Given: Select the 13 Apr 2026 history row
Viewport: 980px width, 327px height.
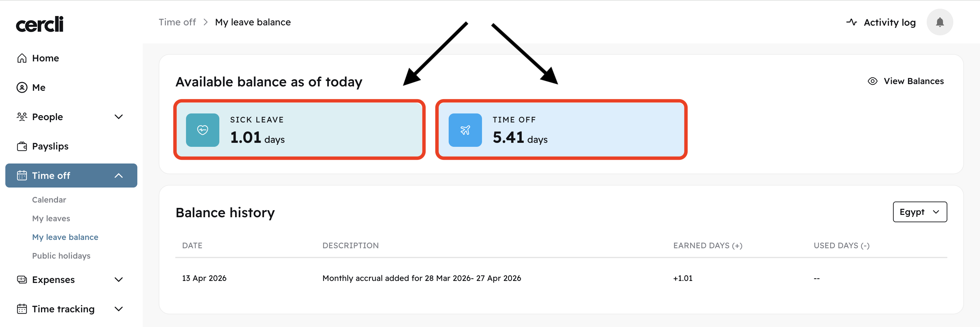Looking at the screenshot, I should (x=422, y=278).
